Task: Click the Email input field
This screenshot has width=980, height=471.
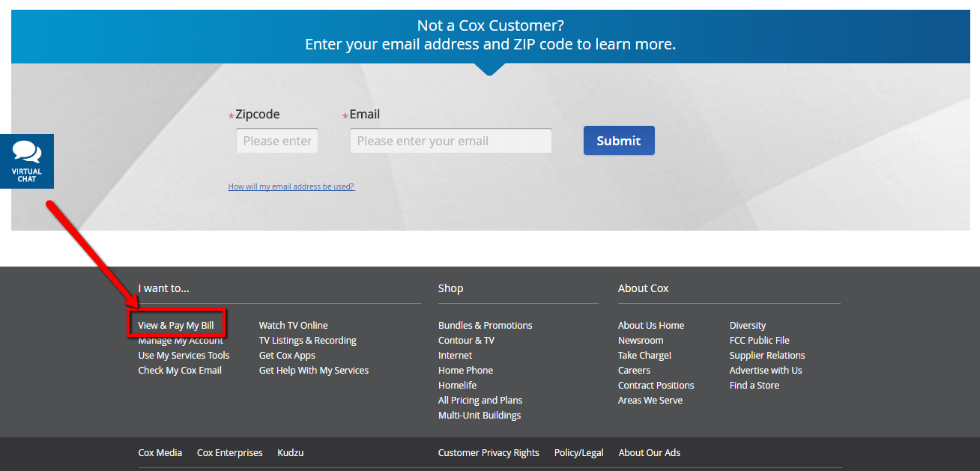Action: [x=450, y=140]
